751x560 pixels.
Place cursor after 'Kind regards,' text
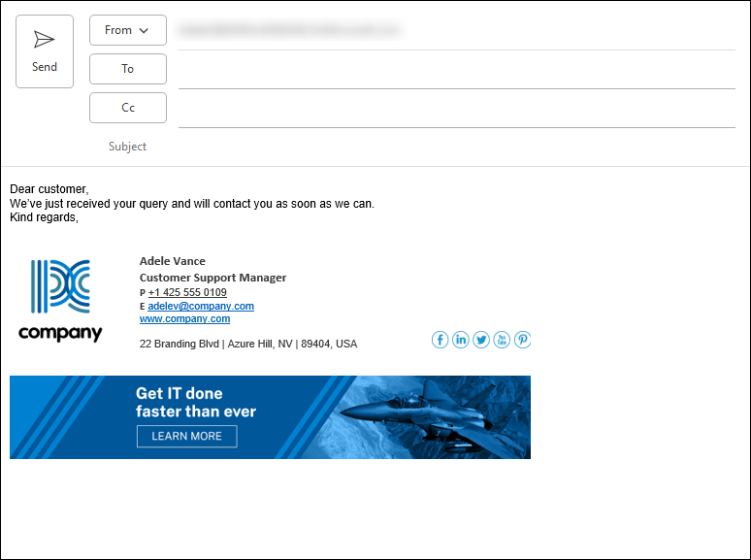coord(80,217)
